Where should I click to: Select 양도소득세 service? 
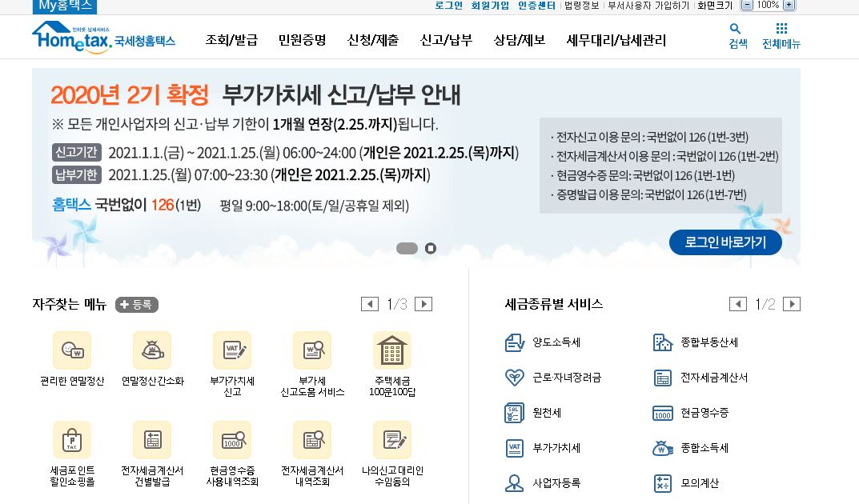point(542,342)
